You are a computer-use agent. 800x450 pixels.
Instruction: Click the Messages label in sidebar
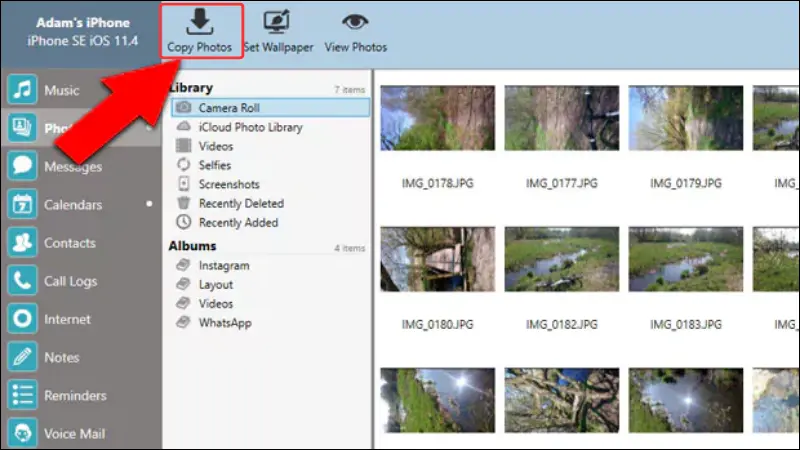tap(73, 166)
